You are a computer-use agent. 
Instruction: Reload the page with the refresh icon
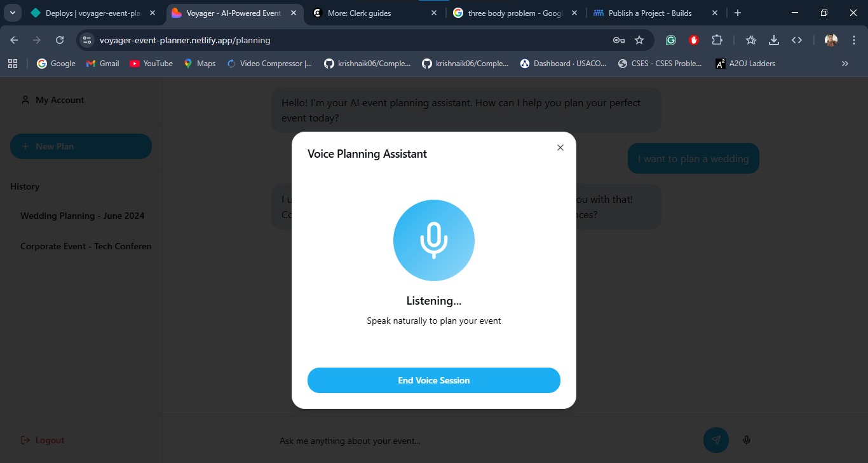coord(60,40)
